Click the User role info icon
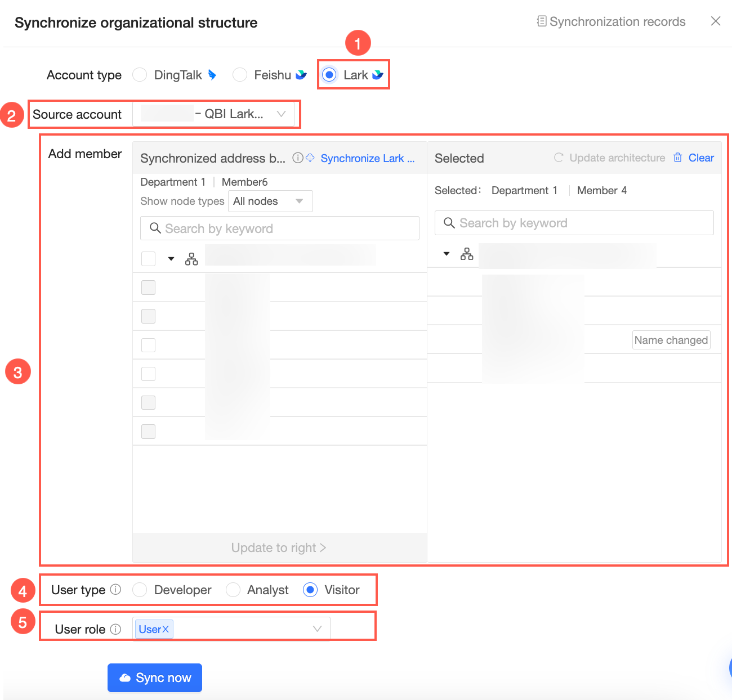Screen dimensions: 732x700 click(x=115, y=629)
